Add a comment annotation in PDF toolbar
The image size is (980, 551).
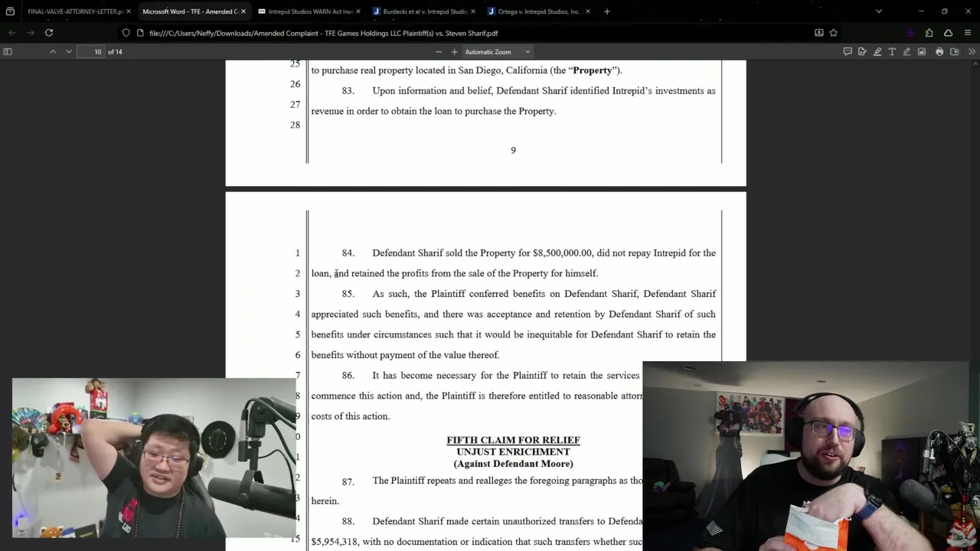(848, 52)
